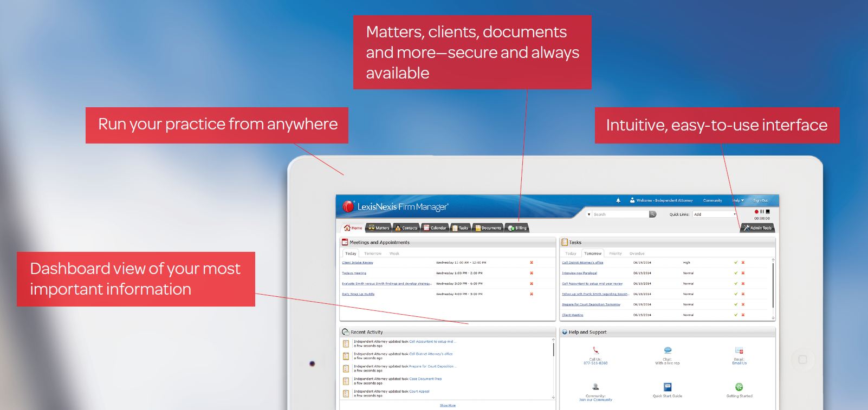Show Overdue tasks
Screen dimensions: 868x410
pos(637,253)
